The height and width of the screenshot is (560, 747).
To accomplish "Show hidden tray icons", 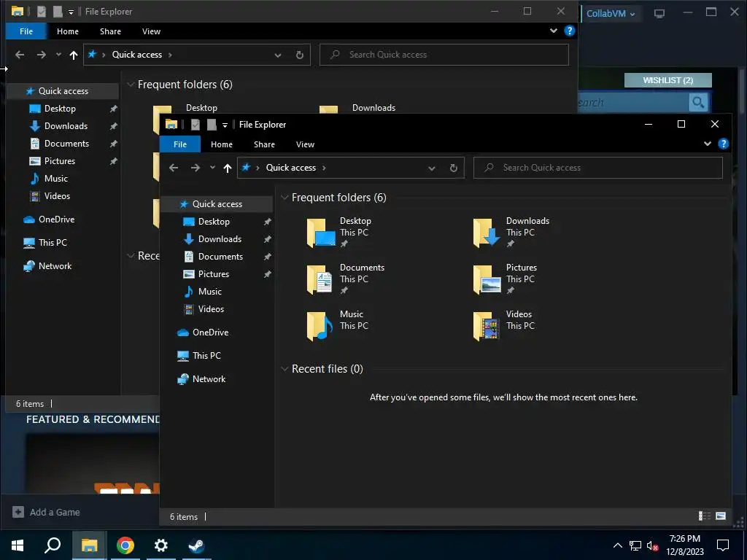I will [x=617, y=545].
